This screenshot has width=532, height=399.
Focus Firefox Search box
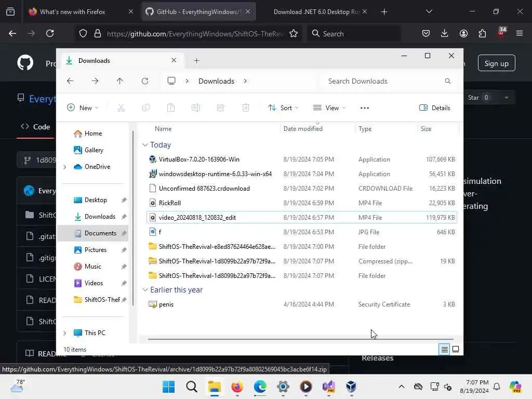(x=354, y=33)
